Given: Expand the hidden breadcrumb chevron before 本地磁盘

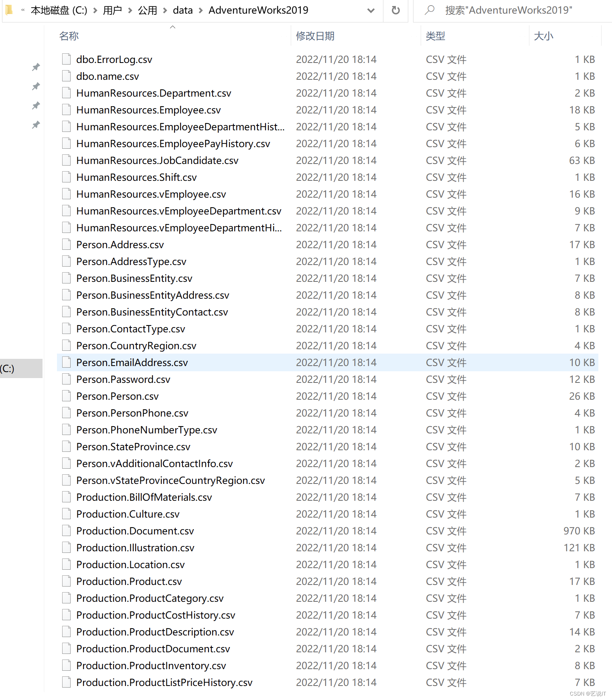Looking at the screenshot, I should point(23,10).
